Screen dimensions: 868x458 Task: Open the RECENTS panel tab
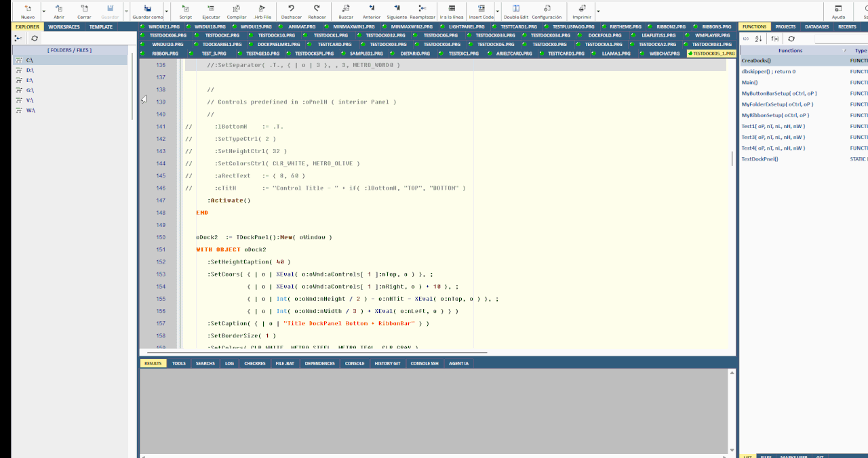[x=847, y=27]
